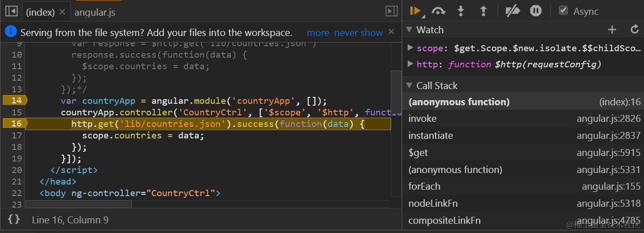
Task: Collapse the Watch section
Action: pos(409,30)
